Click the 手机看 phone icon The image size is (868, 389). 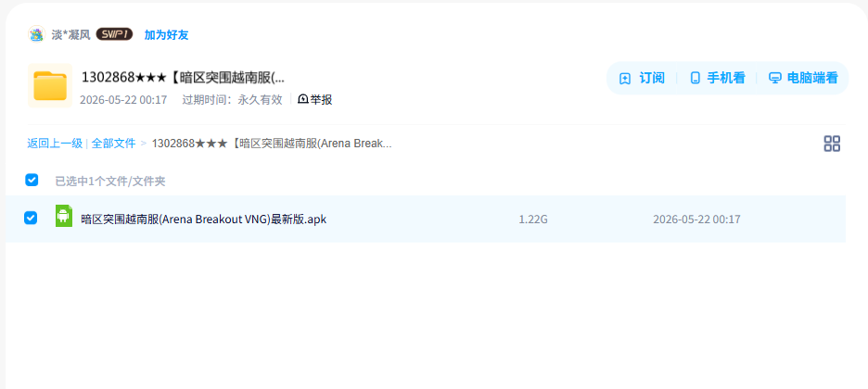pos(696,79)
